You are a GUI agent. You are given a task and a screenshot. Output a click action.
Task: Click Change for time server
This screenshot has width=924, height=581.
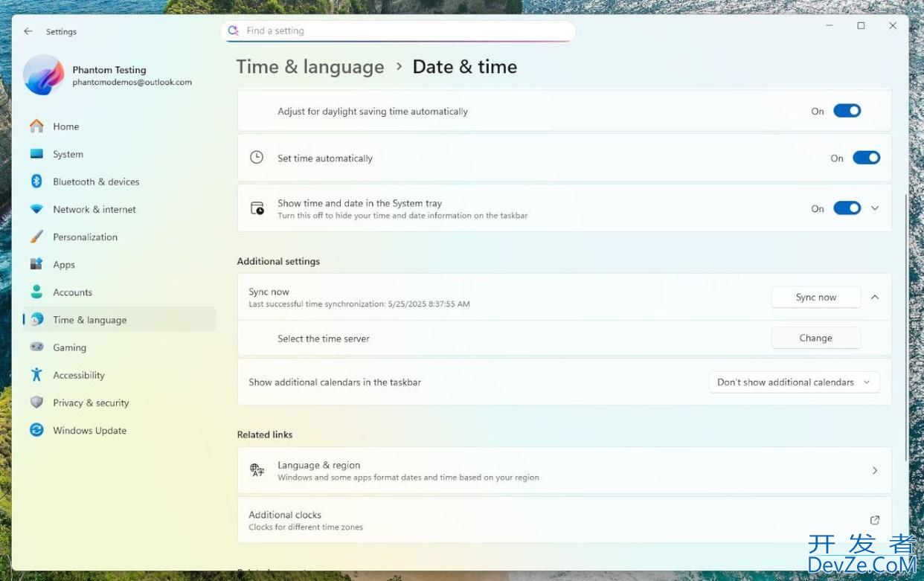[x=815, y=338]
